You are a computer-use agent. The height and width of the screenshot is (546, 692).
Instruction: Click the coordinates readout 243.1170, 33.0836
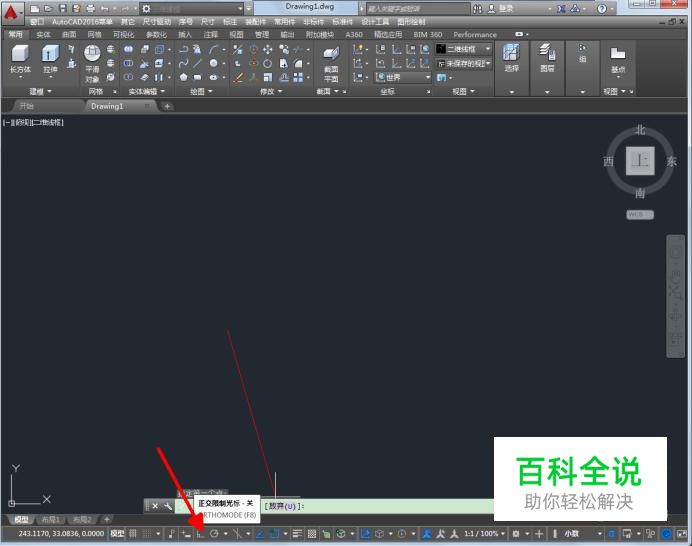pyautogui.click(x=61, y=534)
